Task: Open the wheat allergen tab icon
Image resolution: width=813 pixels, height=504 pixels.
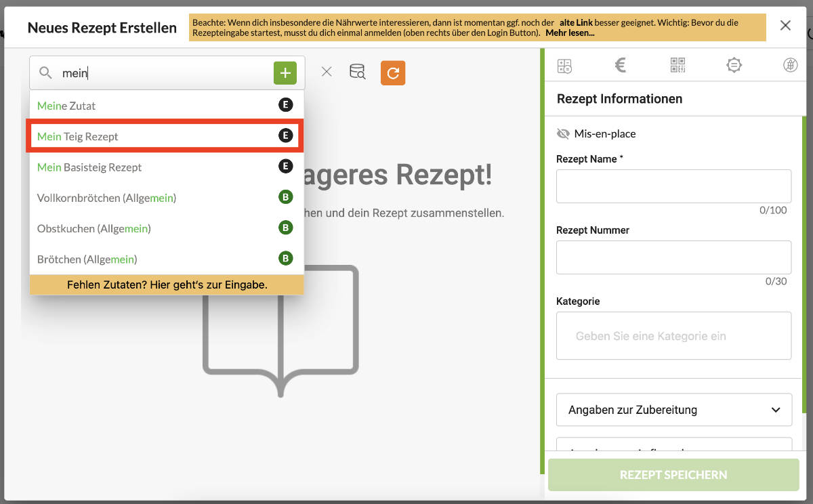Action: point(790,65)
